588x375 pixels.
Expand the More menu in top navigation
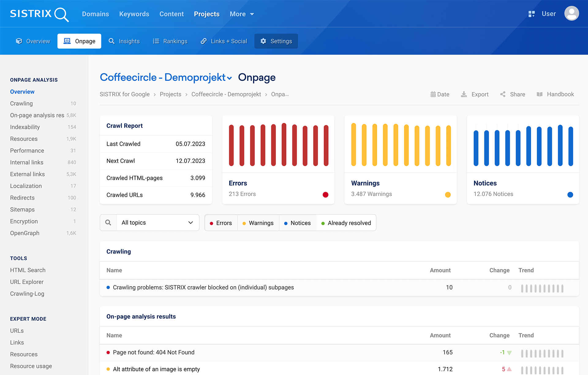(242, 14)
